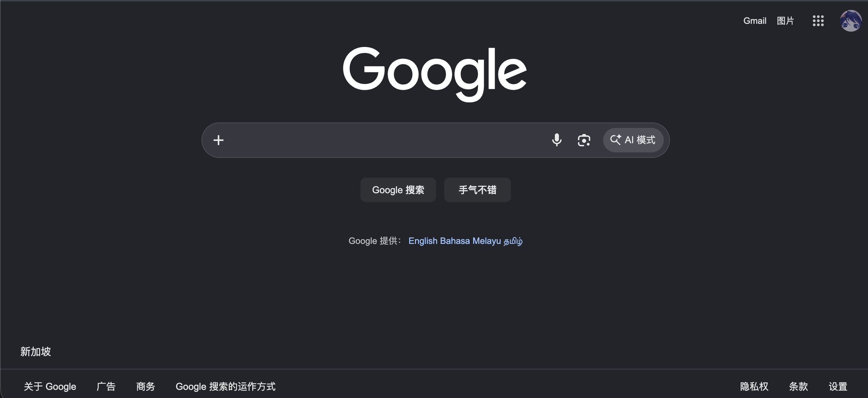Click the plus icon in search box
Screen dimensions: 868x398
[x=219, y=140]
